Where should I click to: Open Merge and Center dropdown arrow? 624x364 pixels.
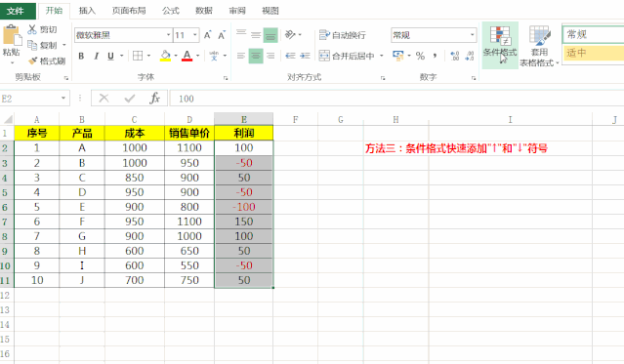coord(382,56)
